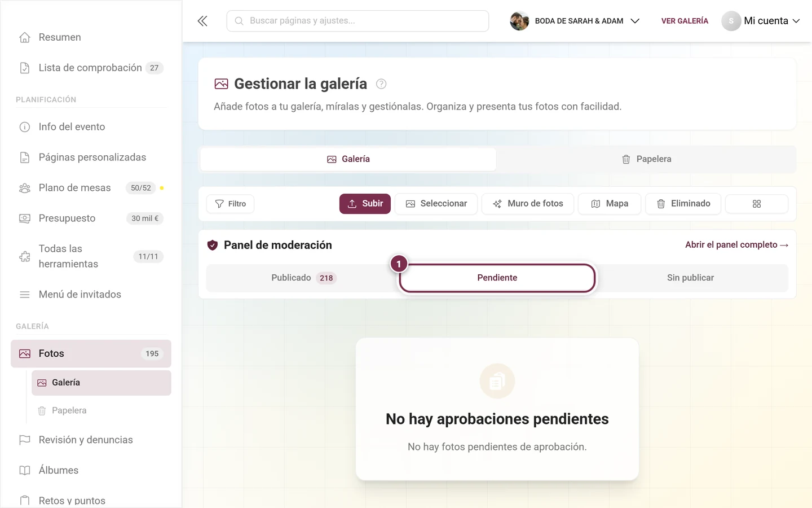Viewport: 812px width, 508px height.
Task: Open Retos y puntos
Action: 91,501
